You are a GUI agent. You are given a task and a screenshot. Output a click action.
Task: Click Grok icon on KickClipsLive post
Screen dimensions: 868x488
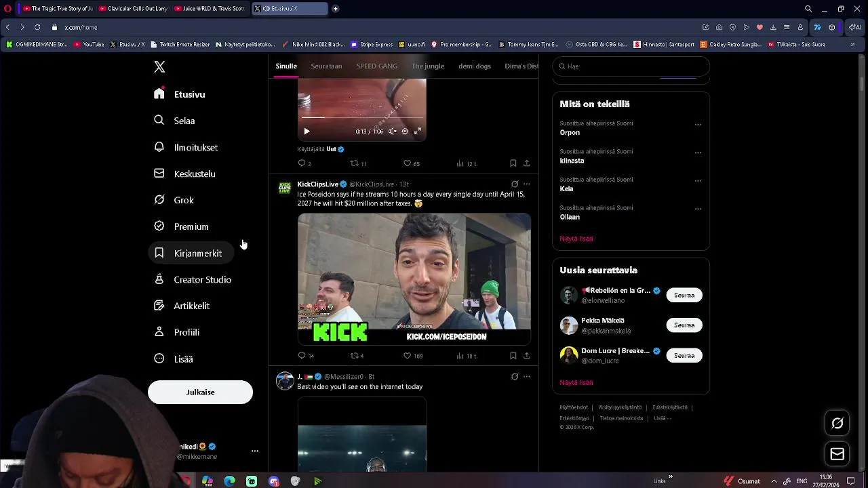pos(515,184)
